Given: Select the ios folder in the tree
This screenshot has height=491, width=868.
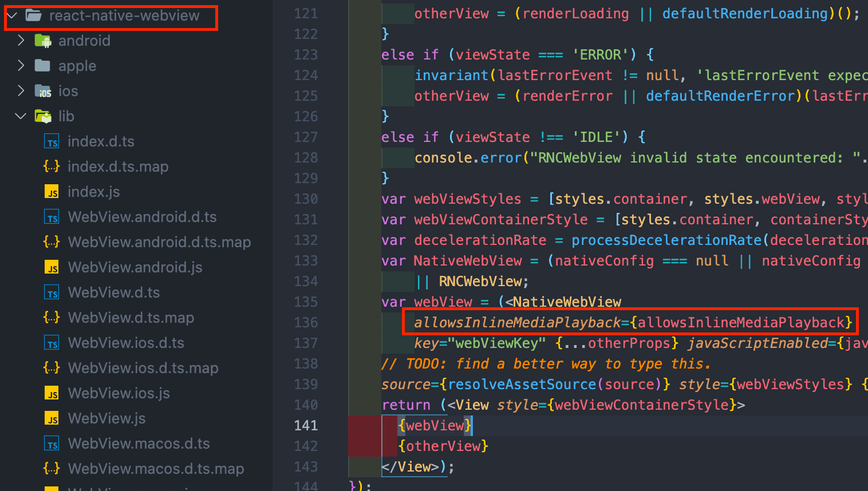Looking at the screenshot, I should tap(68, 91).
